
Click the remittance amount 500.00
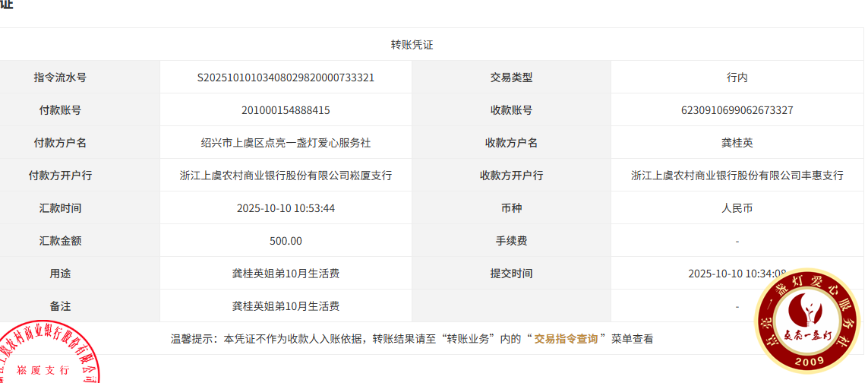286,241
